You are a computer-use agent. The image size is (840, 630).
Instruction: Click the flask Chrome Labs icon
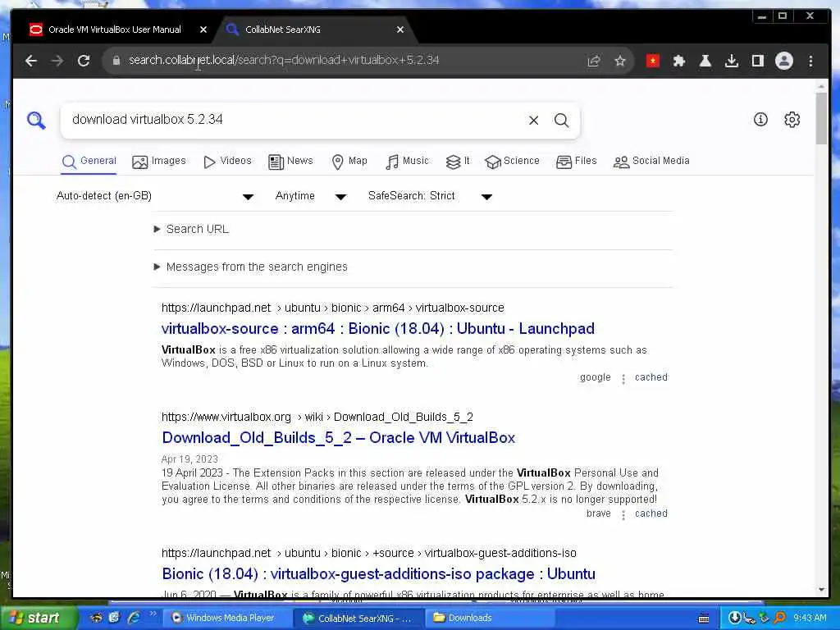705,61
